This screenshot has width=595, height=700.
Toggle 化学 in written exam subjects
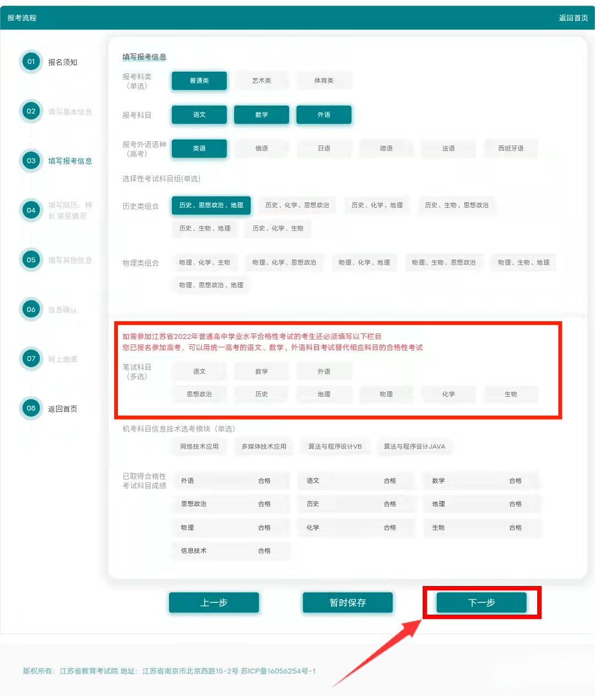point(448,394)
